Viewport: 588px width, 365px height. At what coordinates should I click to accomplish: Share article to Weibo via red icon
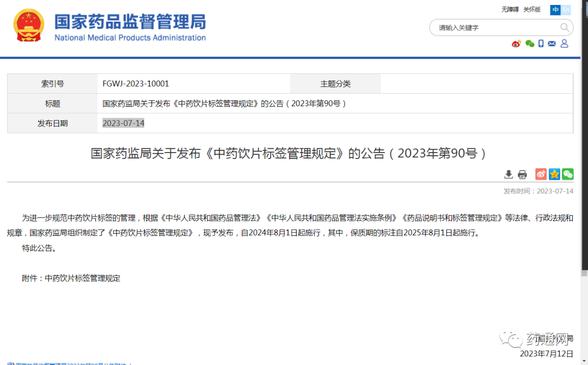541,174
